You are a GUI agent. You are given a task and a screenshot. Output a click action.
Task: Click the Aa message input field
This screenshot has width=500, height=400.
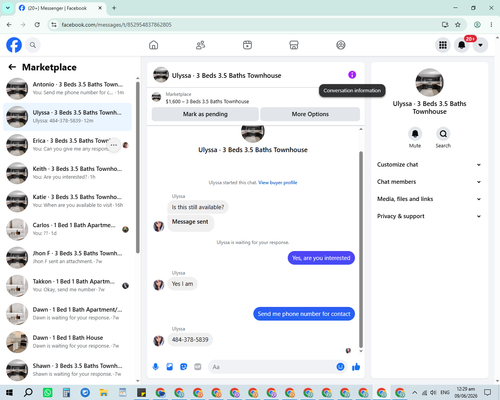point(272,367)
